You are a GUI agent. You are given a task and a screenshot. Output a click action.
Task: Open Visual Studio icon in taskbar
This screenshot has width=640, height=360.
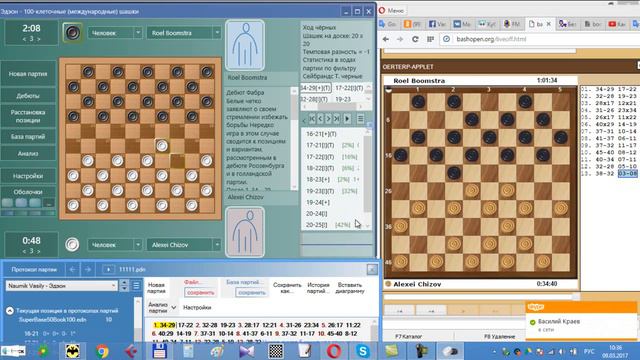247,351
